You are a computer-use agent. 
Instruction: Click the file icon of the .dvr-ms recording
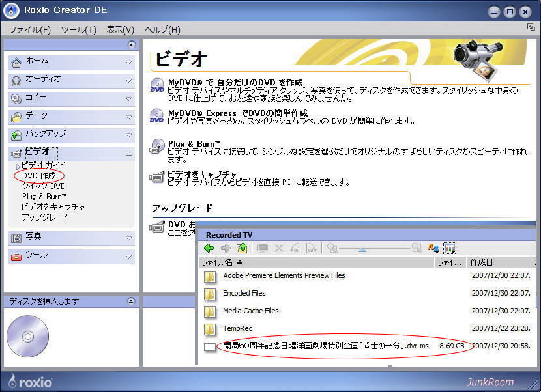(x=210, y=347)
